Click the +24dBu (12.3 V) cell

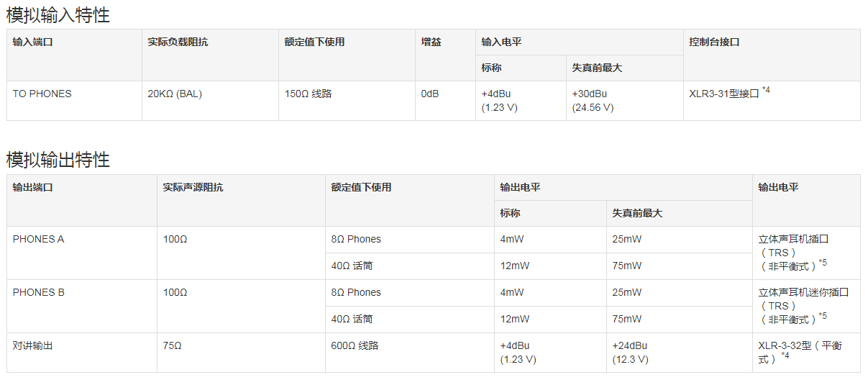[x=630, y=353]
